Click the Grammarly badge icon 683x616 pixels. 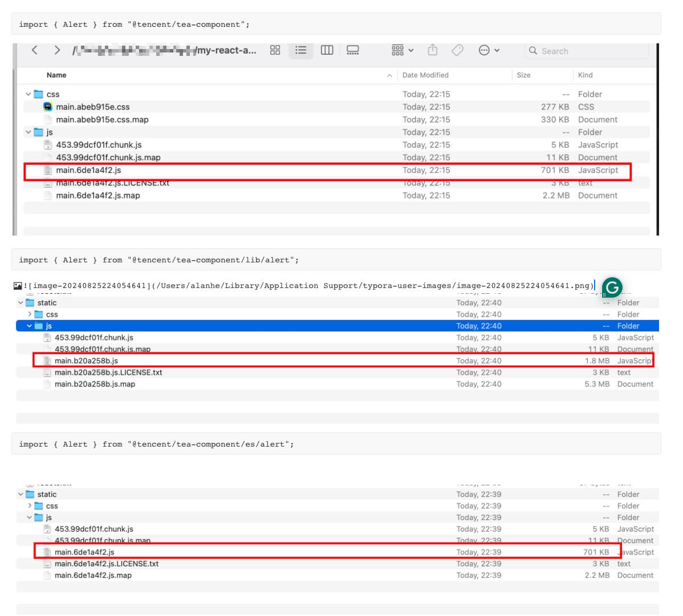[612, 287]
